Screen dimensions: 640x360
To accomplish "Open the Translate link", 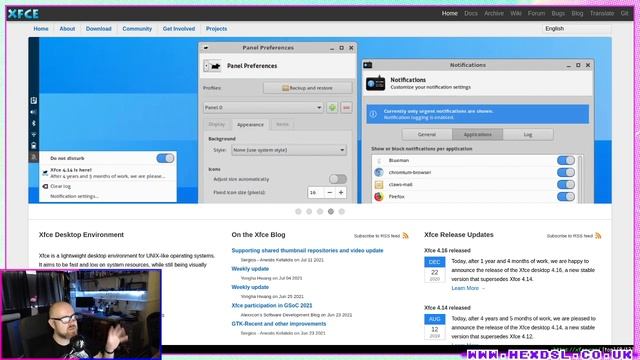I will [x=602, y=13].
